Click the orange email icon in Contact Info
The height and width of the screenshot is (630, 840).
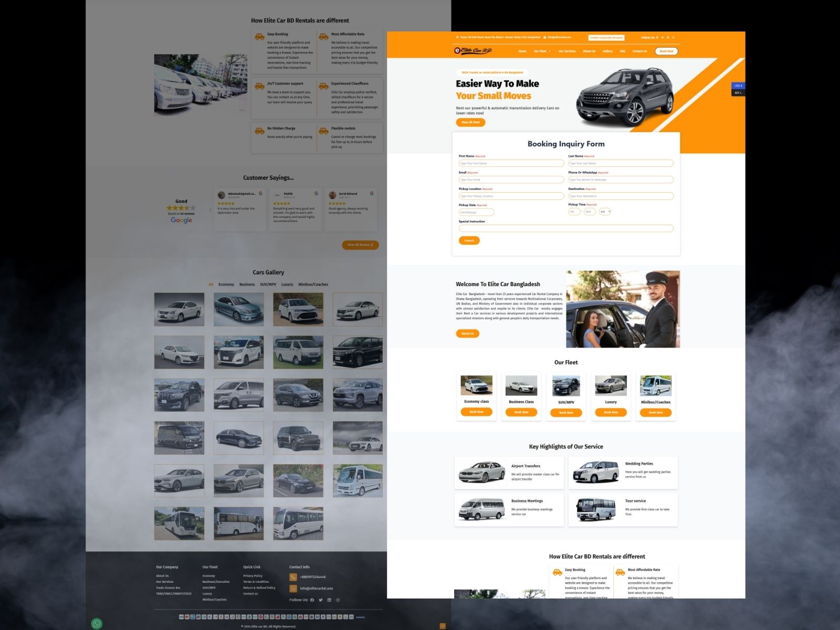tap(293, 589)
